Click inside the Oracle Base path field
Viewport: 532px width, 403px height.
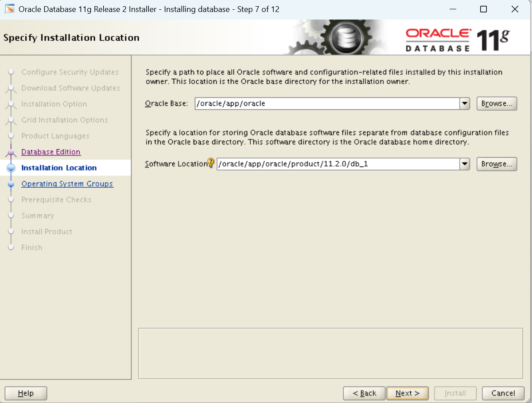pyautogui.click(x=310, y=103)
